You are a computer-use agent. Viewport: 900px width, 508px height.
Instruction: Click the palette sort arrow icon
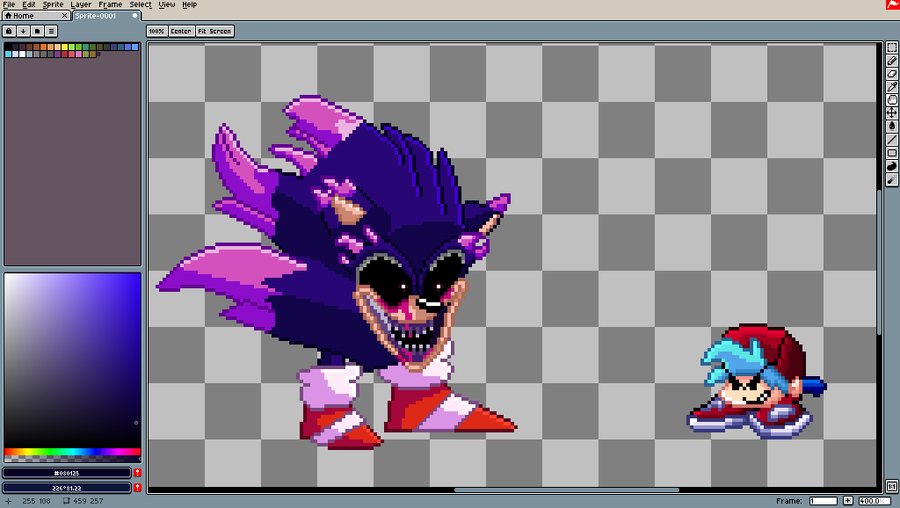point(23,31)
